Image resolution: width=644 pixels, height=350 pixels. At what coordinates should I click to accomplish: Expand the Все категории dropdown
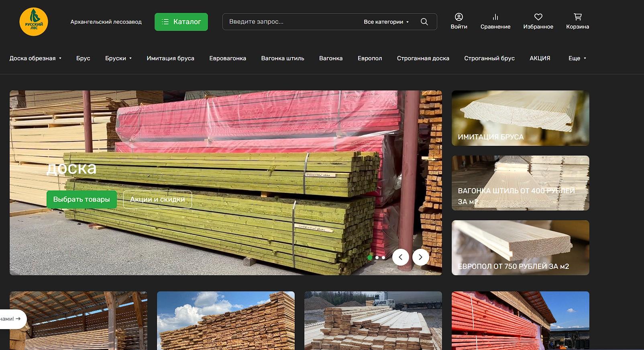coord(386,22)
